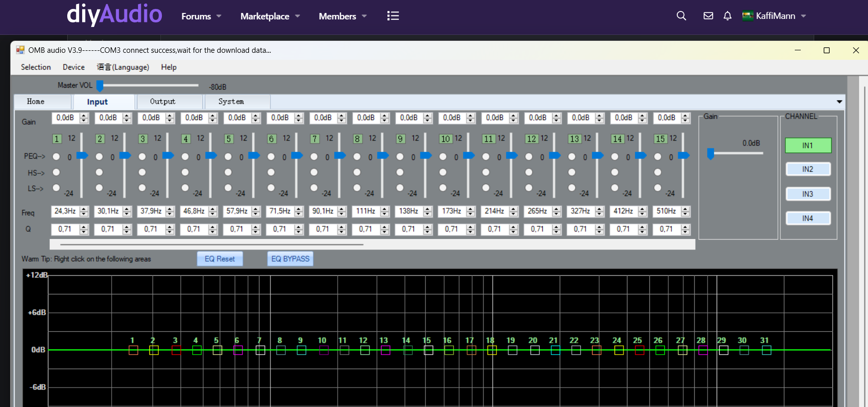
Task: Click band number 1 green label
Action: click(57, 139)
